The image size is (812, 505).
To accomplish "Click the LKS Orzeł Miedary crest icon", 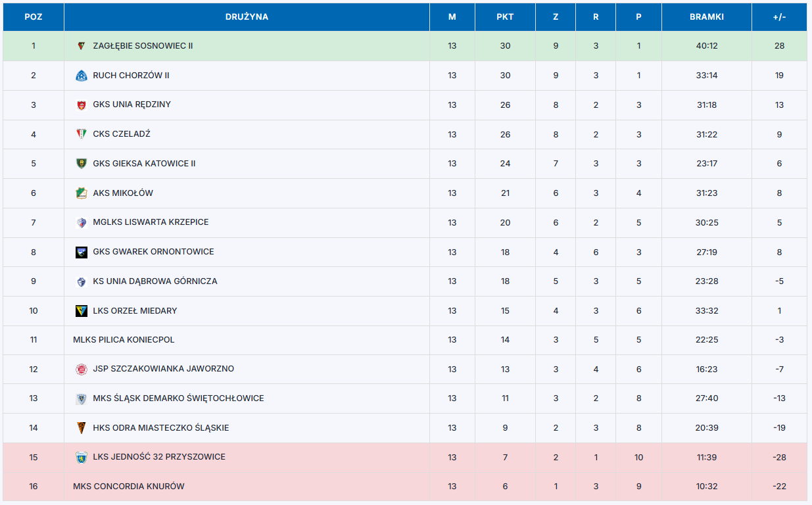I will coord(81,311).
